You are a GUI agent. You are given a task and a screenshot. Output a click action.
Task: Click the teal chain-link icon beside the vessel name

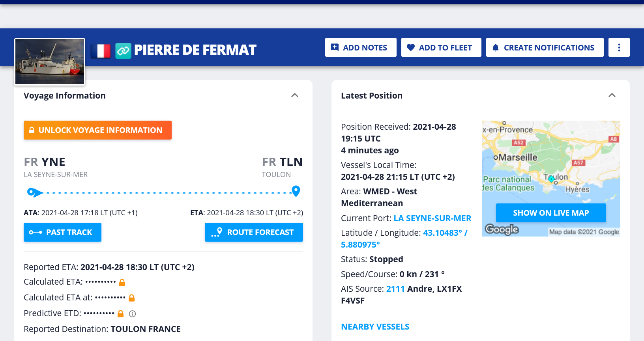(123, 51)
